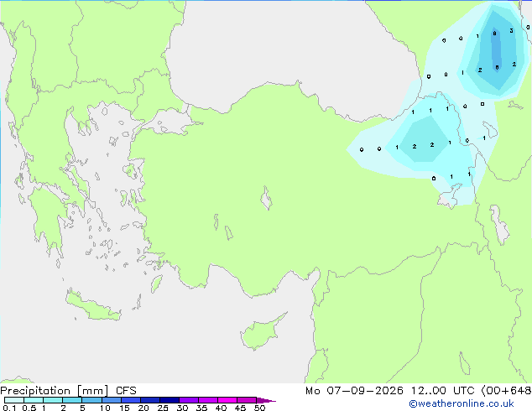Viewport: 532px width, 411px height.
Task: Click Crete island on the map
Action: [92, 307]
